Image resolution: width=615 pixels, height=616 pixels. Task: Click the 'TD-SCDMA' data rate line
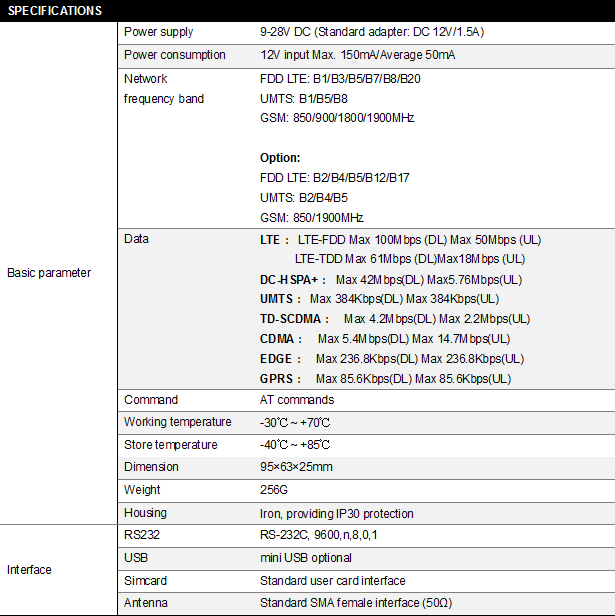click(395, 319)
